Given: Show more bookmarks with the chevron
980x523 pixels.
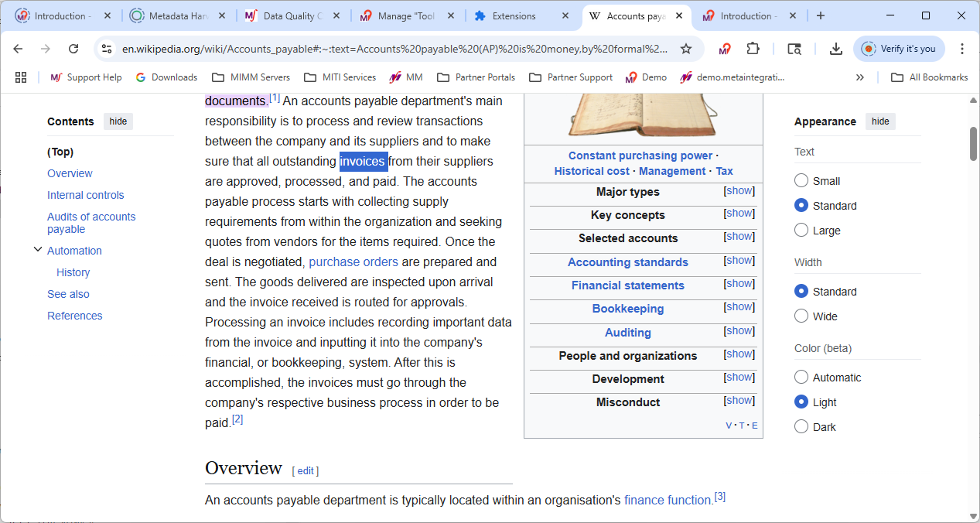Looking at the screenshot, I should point(859,77).
